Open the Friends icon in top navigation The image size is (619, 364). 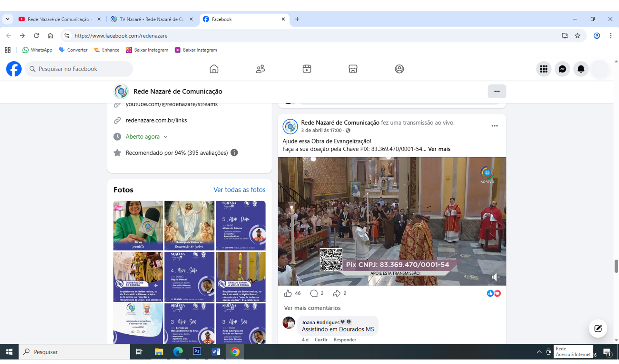(x=260, y=69)
